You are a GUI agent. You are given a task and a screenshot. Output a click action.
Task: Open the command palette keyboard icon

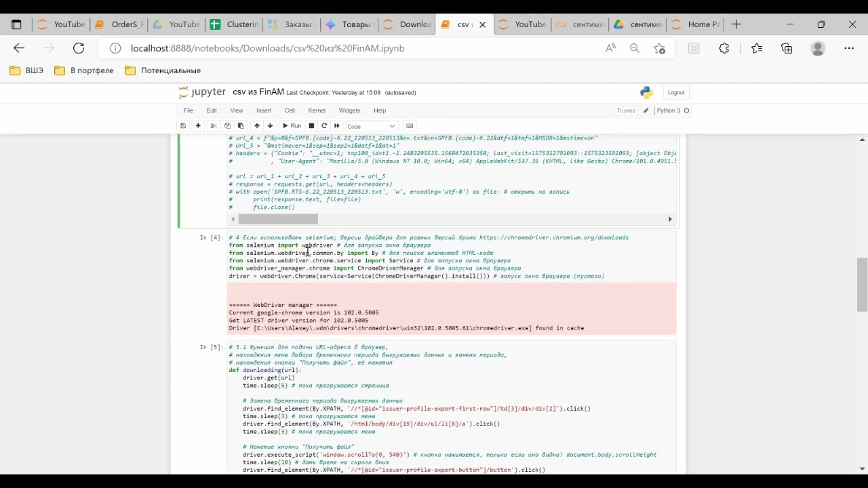pyautogui.click(x=410, y=126)
